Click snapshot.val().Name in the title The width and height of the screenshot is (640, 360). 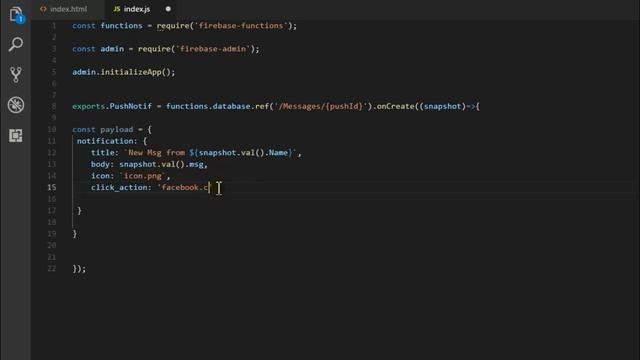(x=243, y=153)
